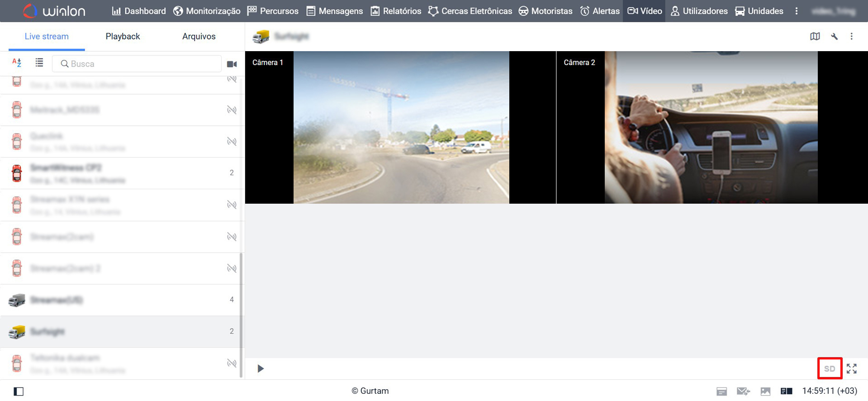Expand the top navigation overflow menu
Screen dimensions: 868x401
(797, 11)
